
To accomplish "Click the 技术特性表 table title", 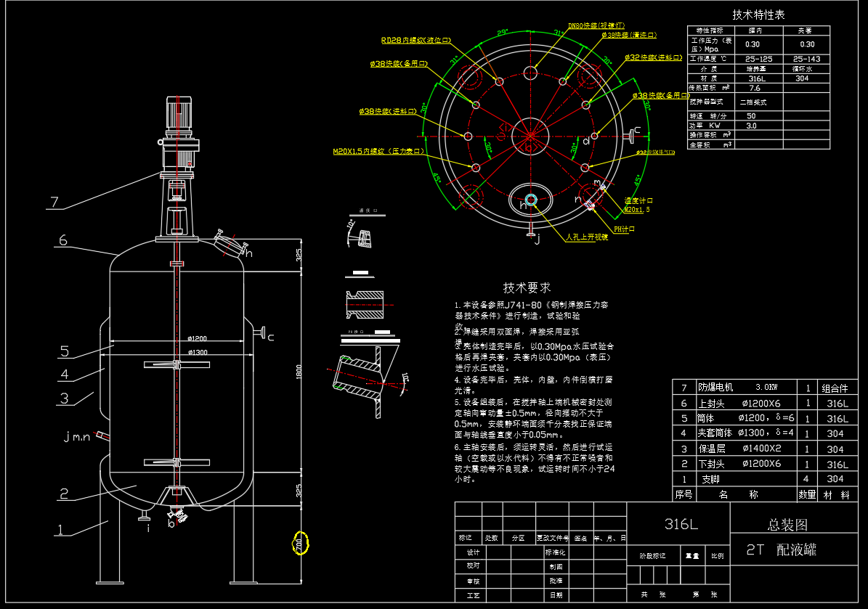I will 758,15.
